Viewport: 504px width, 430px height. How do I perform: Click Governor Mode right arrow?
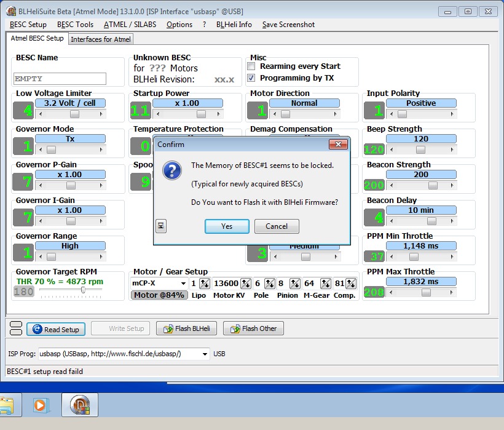tap(101, 149)
